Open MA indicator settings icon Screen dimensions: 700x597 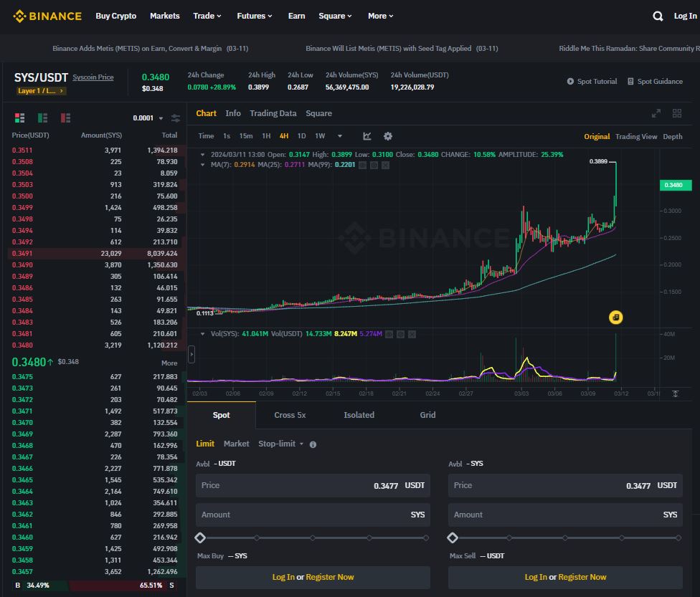pyautogui.click(x=374, y=165)
